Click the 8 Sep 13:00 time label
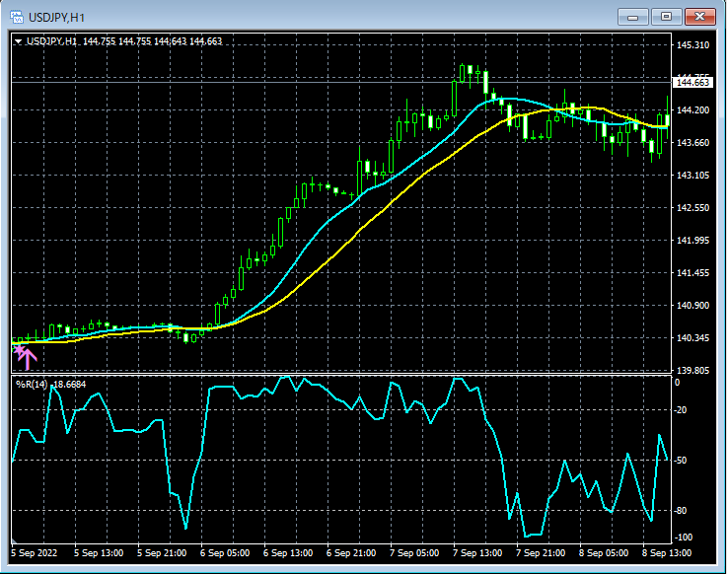The width and height of the screenshot is (728, 574). pyautogui.click(x=667, y=553)
